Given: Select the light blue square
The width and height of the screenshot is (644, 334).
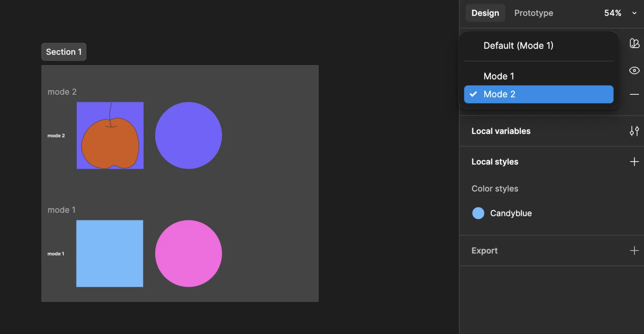Looking at the screenshot, I should (x=110, y=253).
